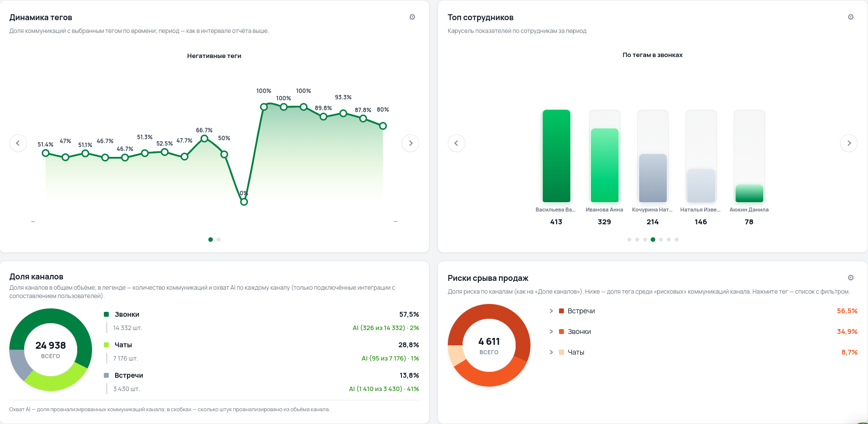Select second pagination dot under Топ сотрудников
This screenshot has height=424, width=868.
(x=637, y=240)
